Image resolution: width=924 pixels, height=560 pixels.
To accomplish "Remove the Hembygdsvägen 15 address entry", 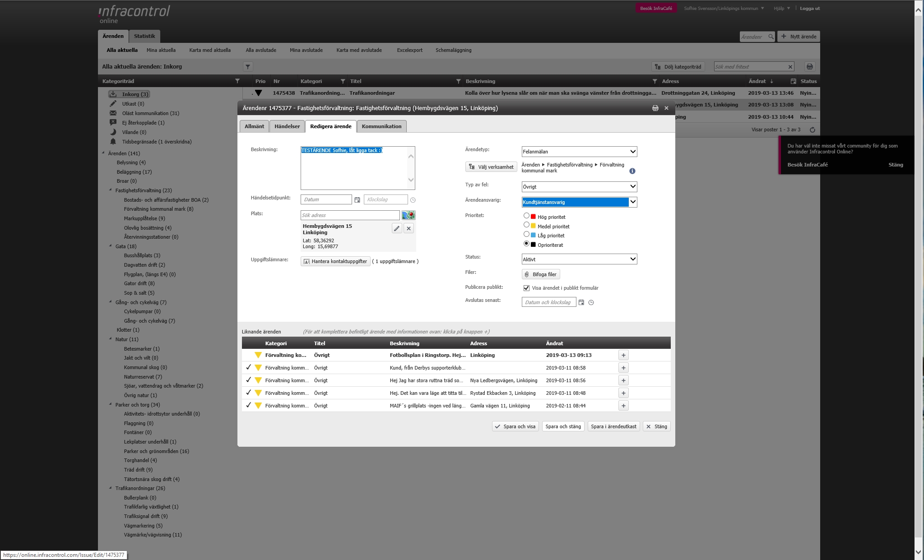I will tap(409, 228).
